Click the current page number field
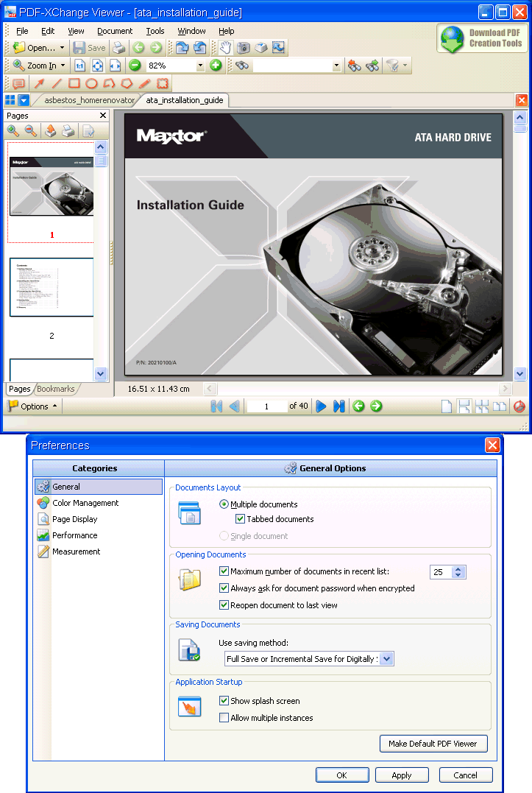This screenshot has width=532, height=793. (x=266, y=406)
